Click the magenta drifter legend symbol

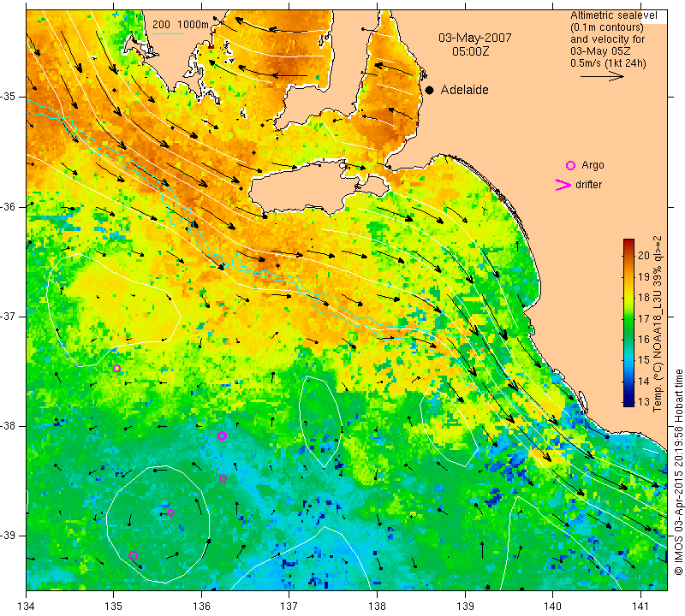[x=563, y=185]
